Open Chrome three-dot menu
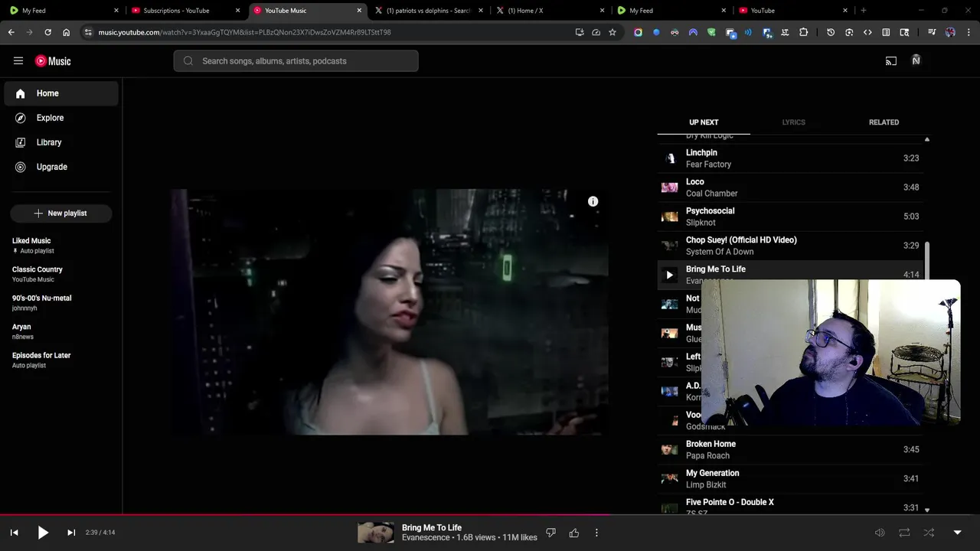Image resolution: width=980 pixels, height=551 pixels. coord(969,32)
